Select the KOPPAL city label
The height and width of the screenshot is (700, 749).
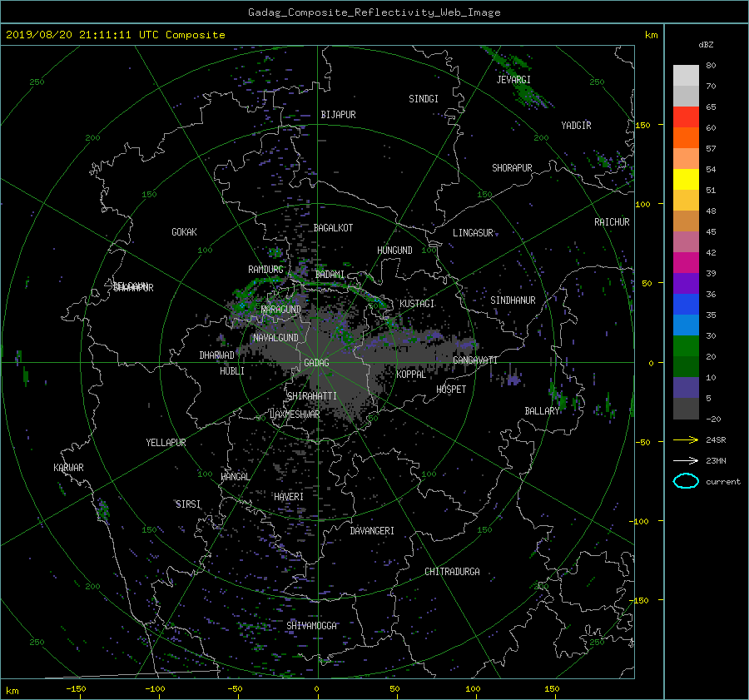click(x=411, y=375)
